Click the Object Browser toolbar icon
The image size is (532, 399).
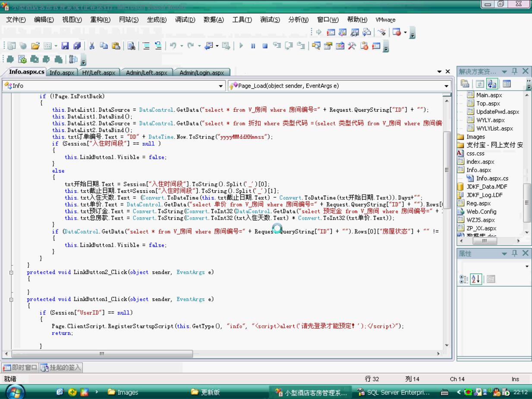pyautogui.click(x=340, y=46)
